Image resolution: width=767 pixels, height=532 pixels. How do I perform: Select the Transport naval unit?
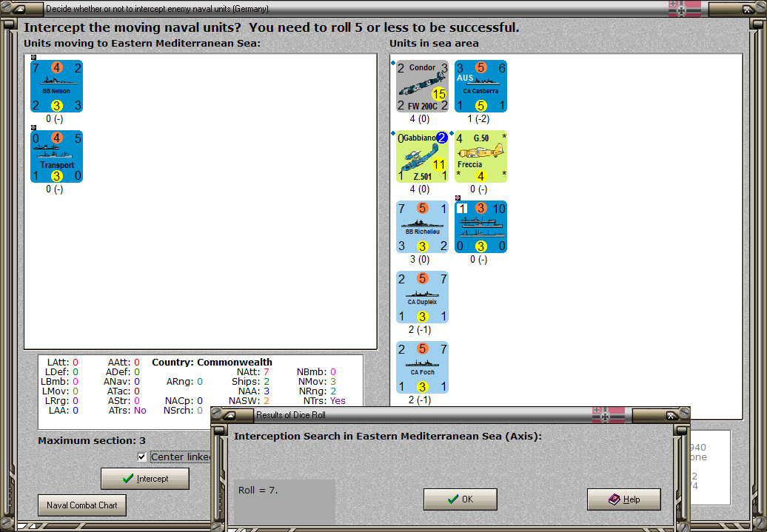click(x=57, y=156)
